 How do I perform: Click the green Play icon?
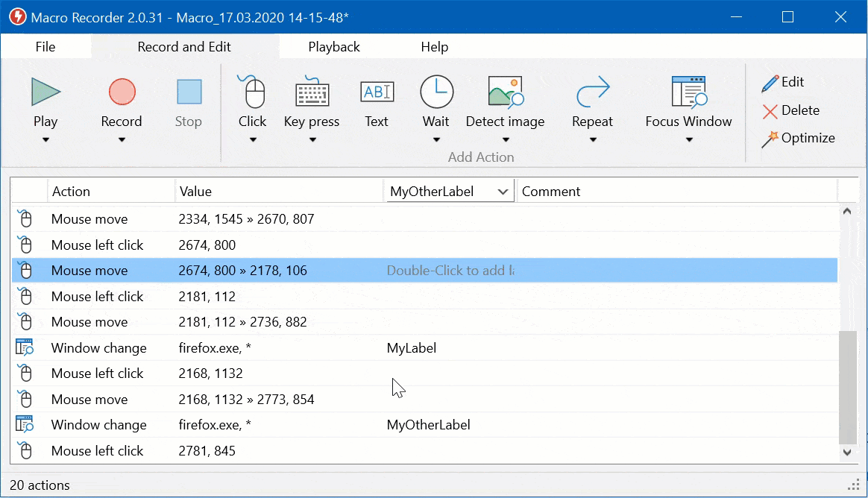click(x=45, y=92)
